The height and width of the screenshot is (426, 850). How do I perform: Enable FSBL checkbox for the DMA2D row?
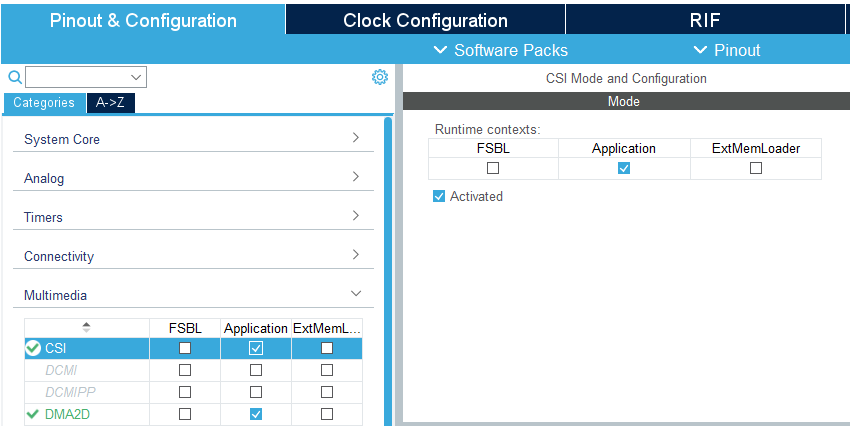[185, 414]
